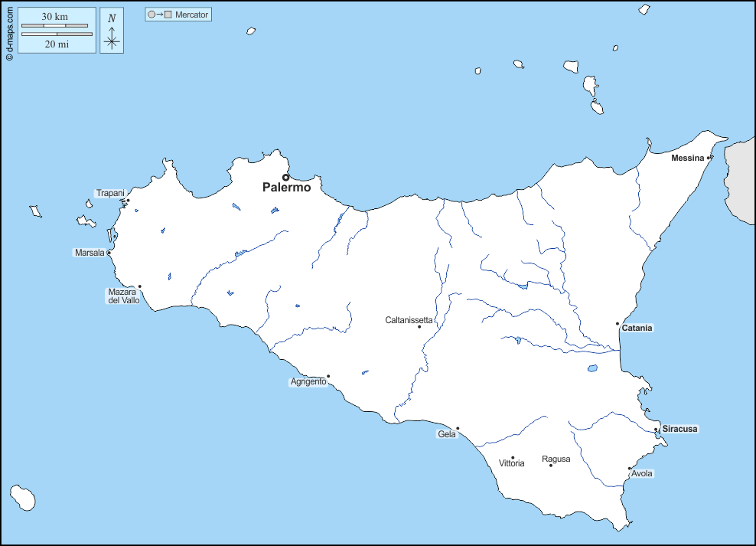Click the Palermo capital circle marker
Viewport: 756px width, 546px height.
click(x=286, y=177)
